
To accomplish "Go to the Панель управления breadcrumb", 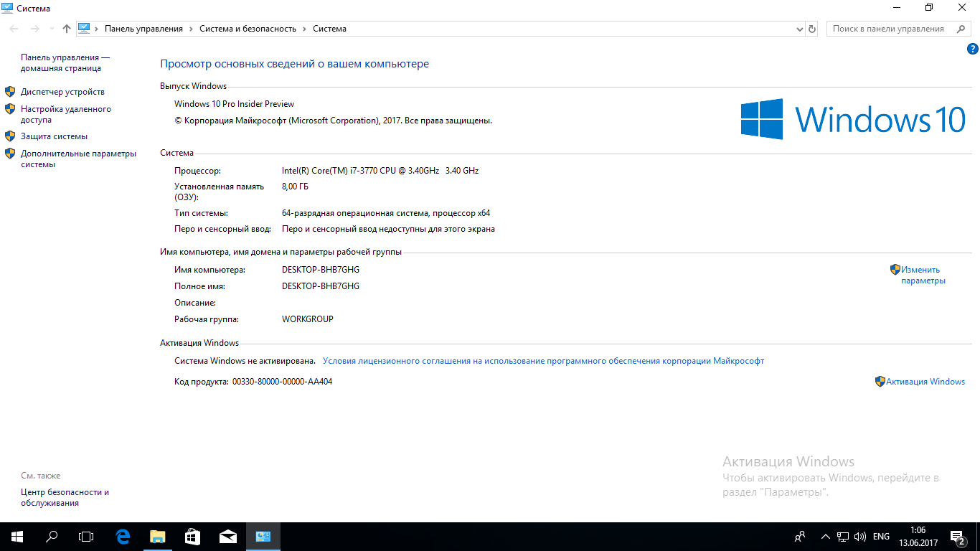I will [x=143, y=29].
